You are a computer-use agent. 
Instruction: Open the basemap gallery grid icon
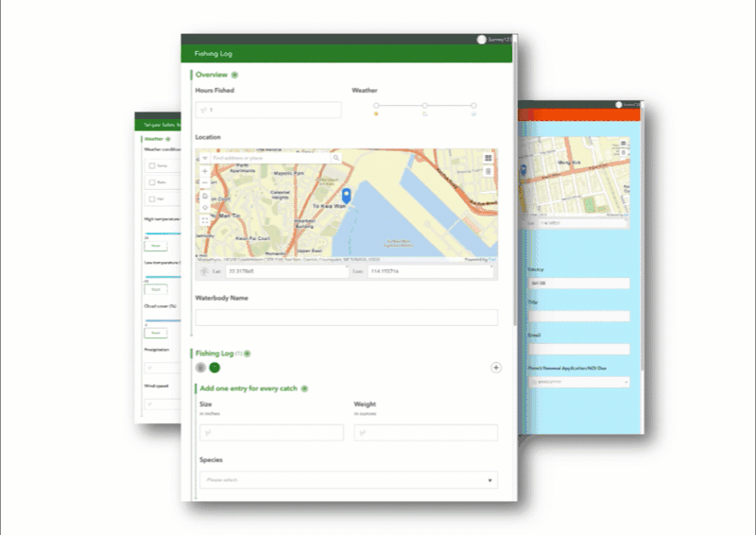click(x=488, y=158)
